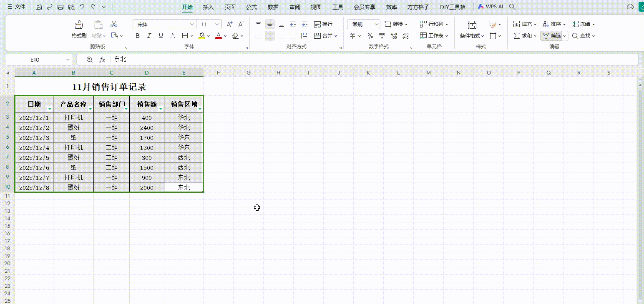
Task: Toggle Strikethrough formatting
Action: [173, 36]
